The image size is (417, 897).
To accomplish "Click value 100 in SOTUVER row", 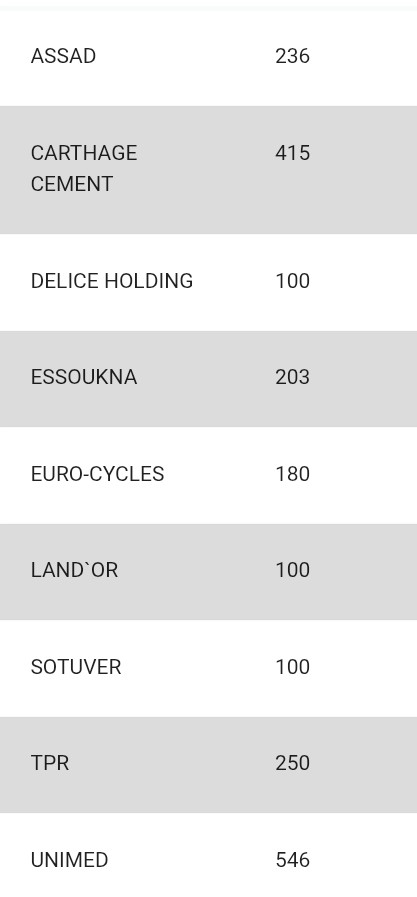I will tap(292, 667).
